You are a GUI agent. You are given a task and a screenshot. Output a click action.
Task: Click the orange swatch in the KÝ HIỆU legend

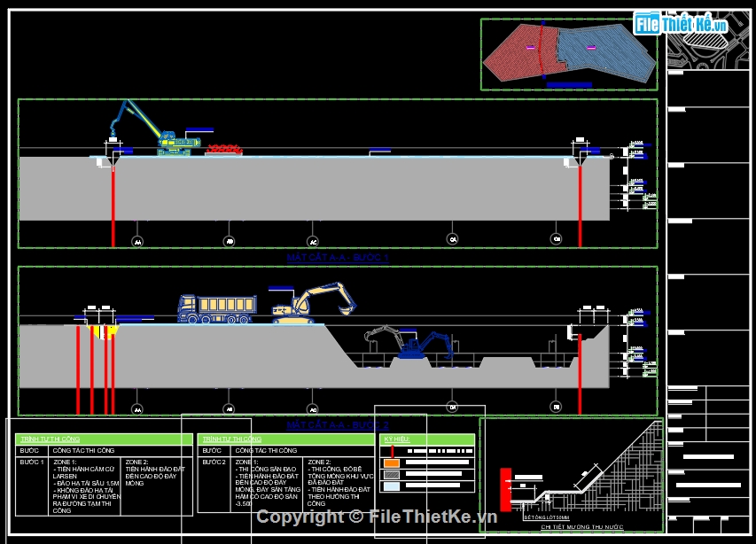pyautogui.click(x=391, y=462)
